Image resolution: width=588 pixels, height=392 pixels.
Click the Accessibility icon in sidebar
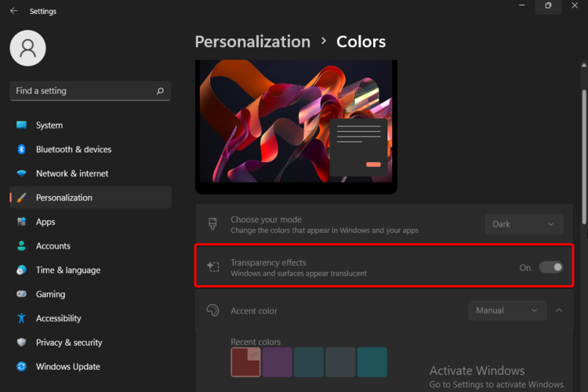tap(21, 318)
